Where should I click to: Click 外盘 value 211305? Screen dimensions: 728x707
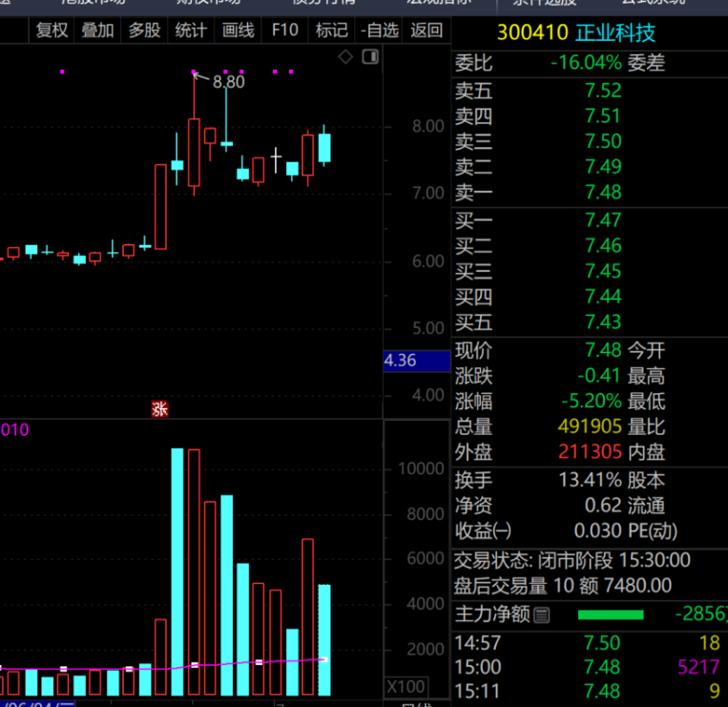[x=590, y=451]
